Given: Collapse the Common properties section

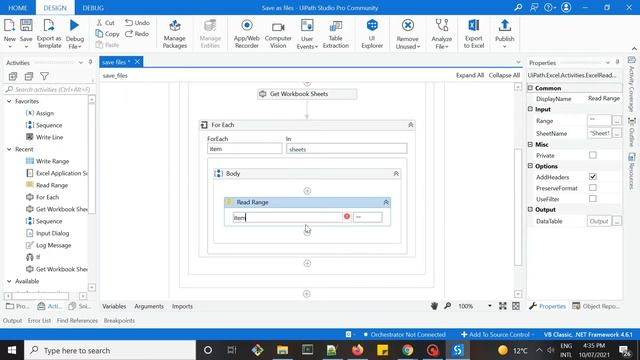Looking at the screenshot, I should 530,88.
